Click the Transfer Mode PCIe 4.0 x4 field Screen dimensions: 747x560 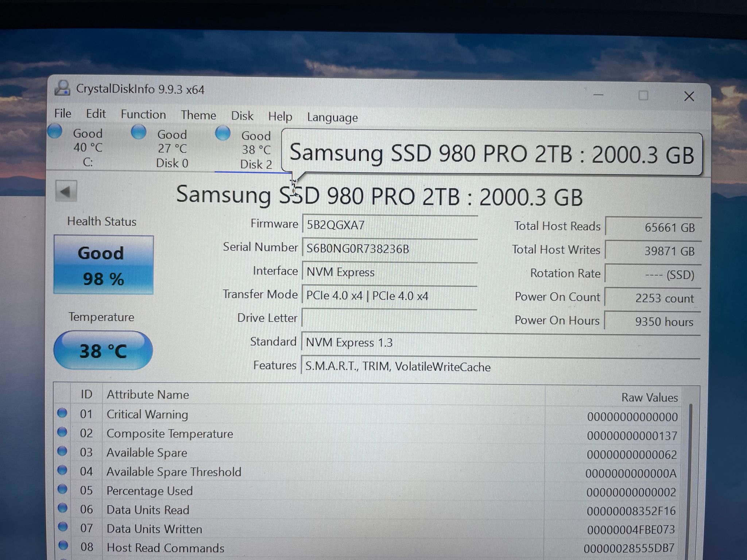(390, 295)
